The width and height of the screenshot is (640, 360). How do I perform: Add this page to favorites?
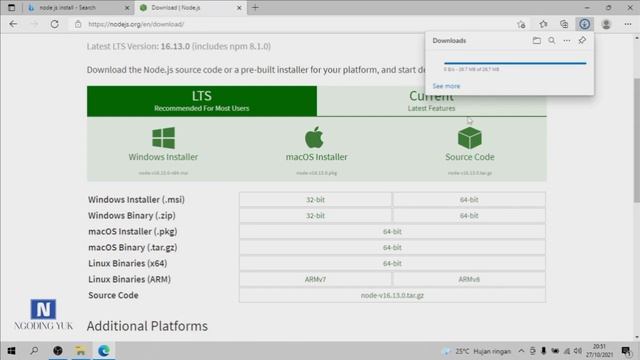click(521, 24)
